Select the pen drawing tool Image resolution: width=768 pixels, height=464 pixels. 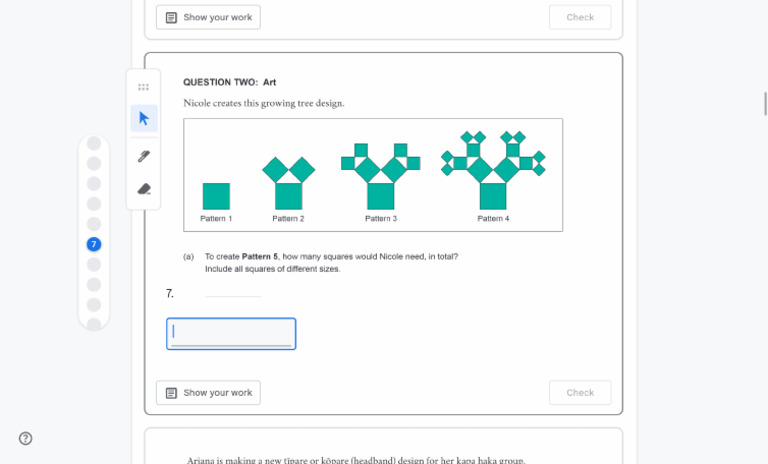[x=144, y=155]
